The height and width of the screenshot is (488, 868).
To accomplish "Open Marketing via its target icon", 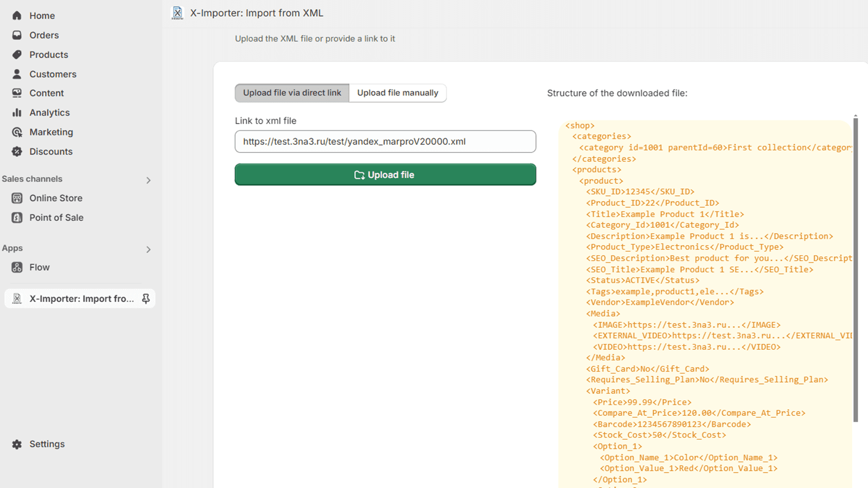I will click(x=17, y=132).
